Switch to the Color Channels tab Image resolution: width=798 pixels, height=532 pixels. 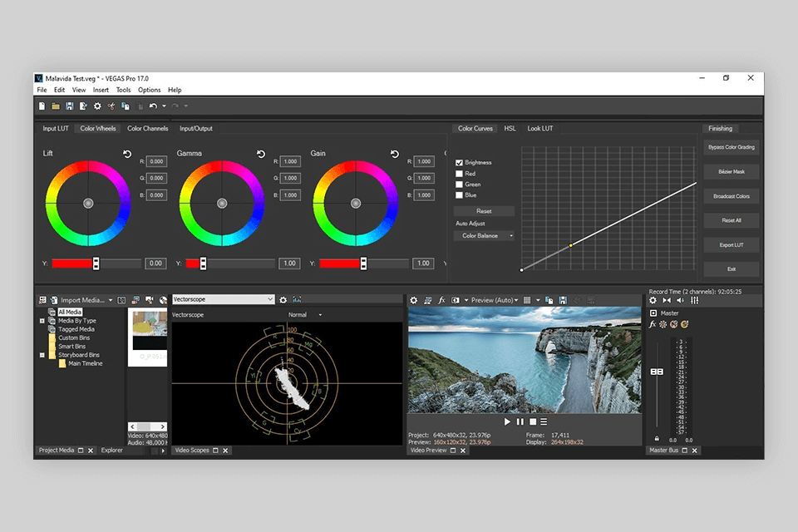[x=148, y=128]
